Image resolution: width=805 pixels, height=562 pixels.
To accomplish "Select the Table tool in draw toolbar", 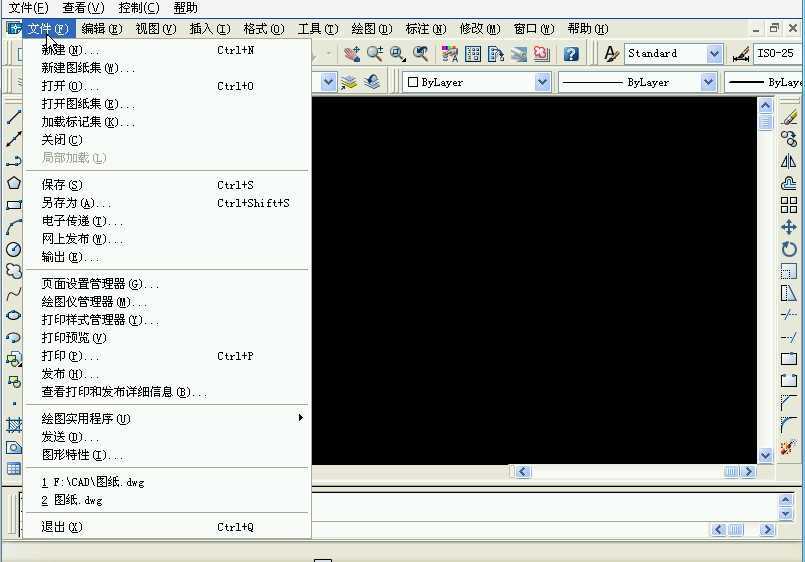I will coord(14,468).
